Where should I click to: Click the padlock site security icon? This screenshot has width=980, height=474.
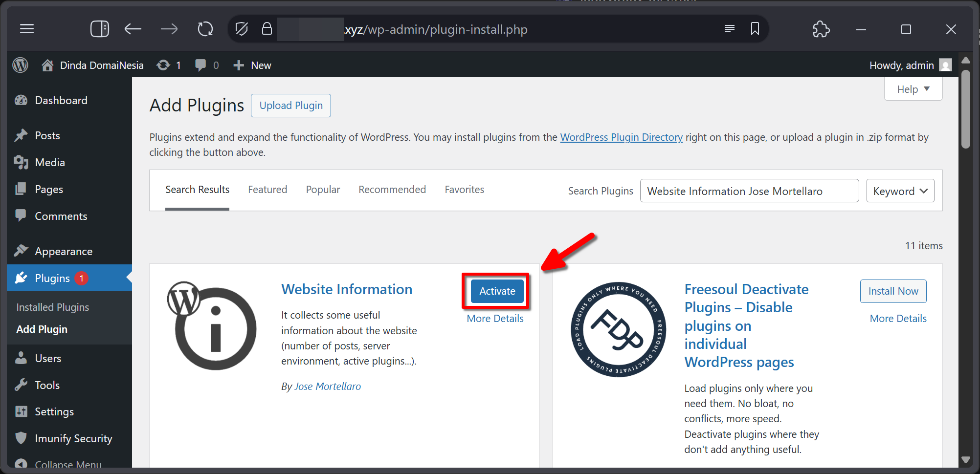pos(267,29)
